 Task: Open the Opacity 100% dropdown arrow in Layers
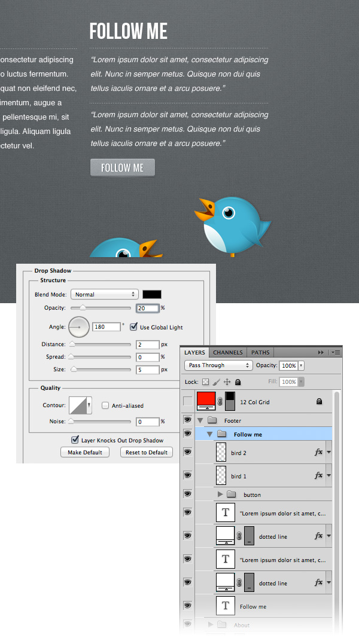coord(301,365)
